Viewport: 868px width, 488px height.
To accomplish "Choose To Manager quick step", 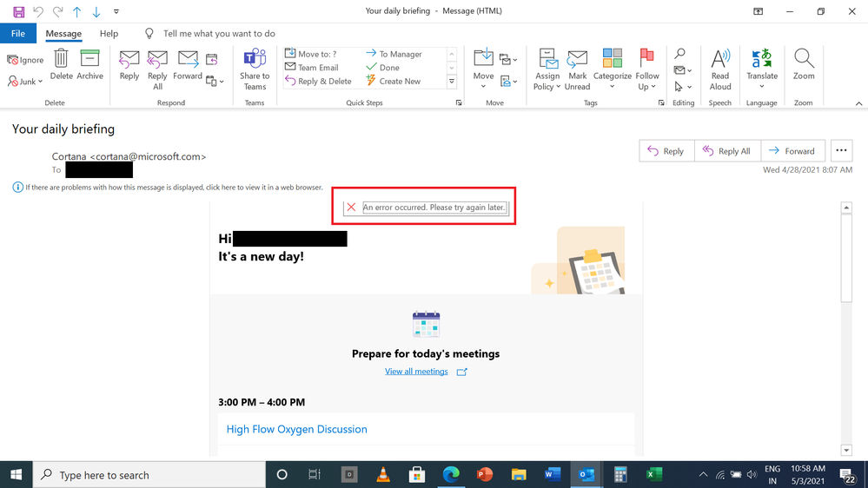I will (x=394, y=54).
